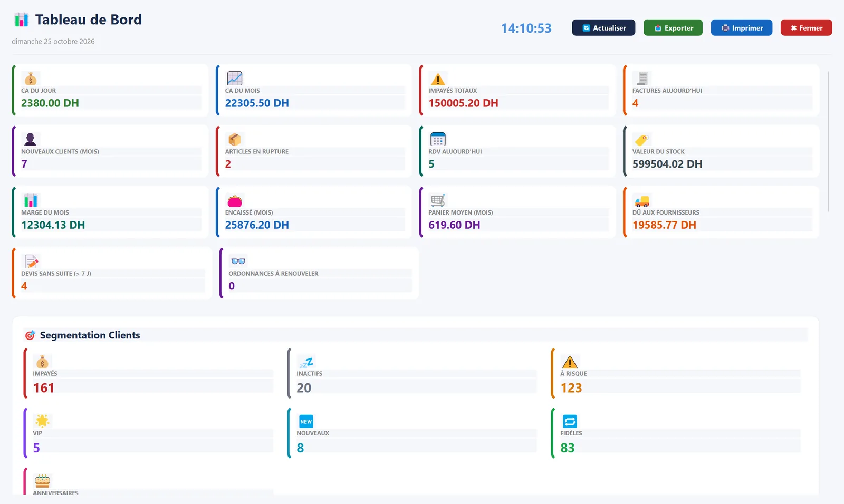The width and height of the screenshot is (844, 504).
Task: Select the shopping cart icon for Panier Moyen
Action: click(x=438, y=200)
